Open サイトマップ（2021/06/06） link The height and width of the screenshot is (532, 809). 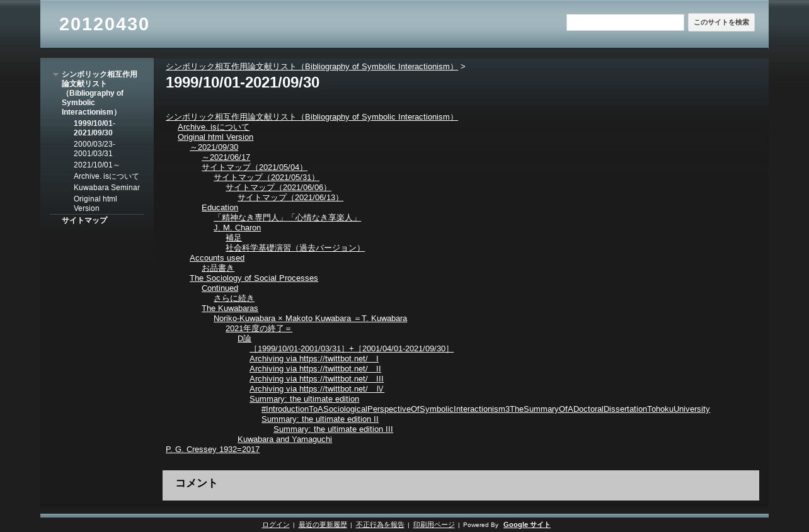click(278, 187)
